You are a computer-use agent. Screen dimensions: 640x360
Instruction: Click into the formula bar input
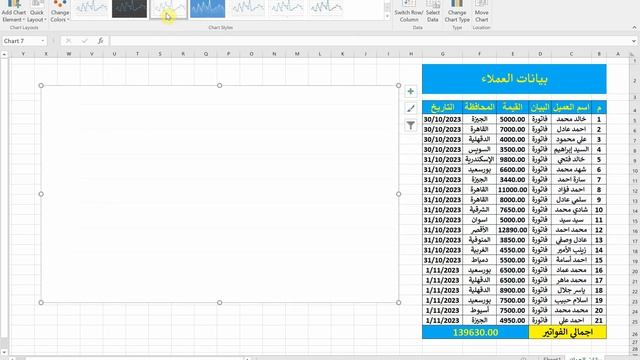(369, 41)
